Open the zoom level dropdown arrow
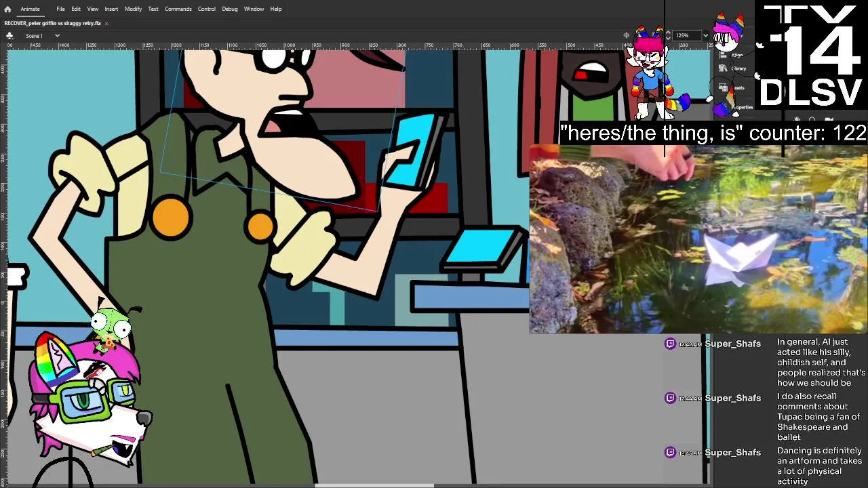 (705, 35)
